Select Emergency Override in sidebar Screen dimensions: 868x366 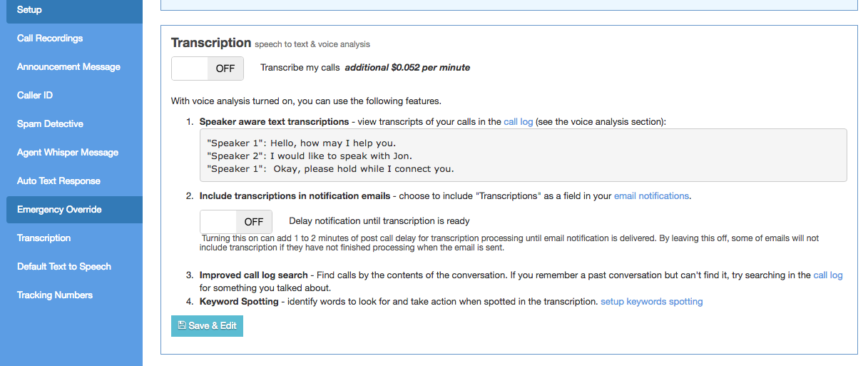tap(59, 210)
